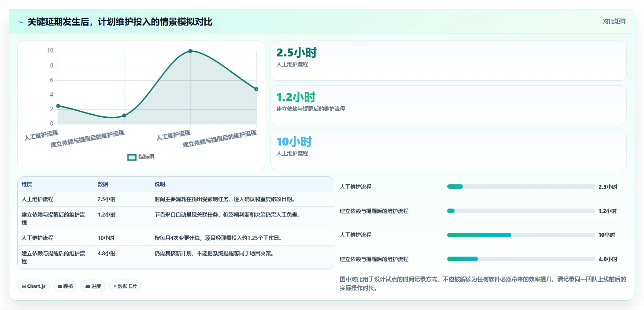
Task: Click the 4.8小时 value right of the last progress bar
Action: (608, 259)
